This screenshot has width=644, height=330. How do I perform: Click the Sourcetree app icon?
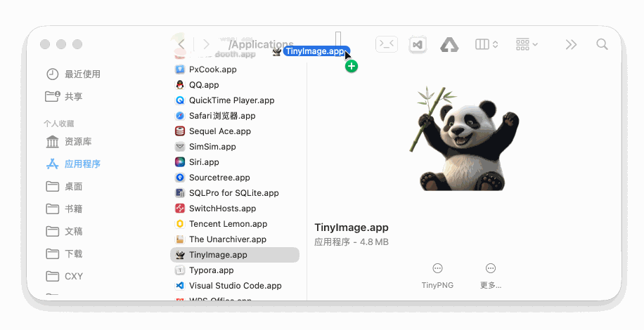pyautogui.click(x=179, y=178)
